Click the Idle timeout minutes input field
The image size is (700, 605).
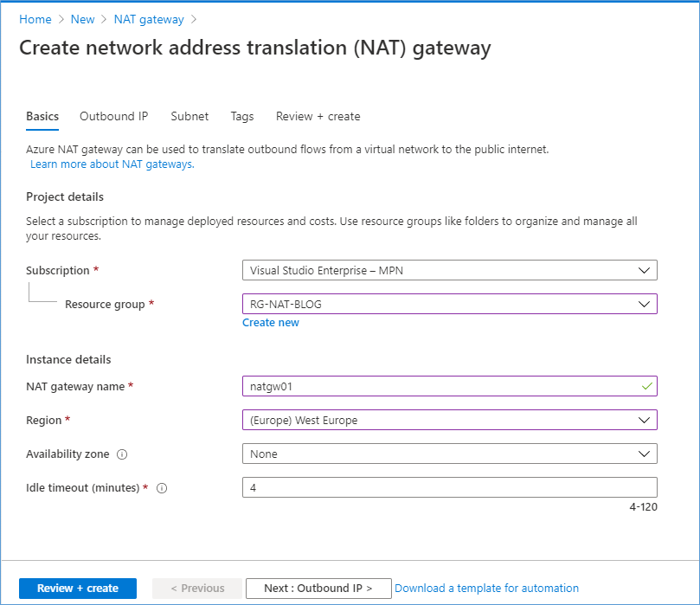450,487
